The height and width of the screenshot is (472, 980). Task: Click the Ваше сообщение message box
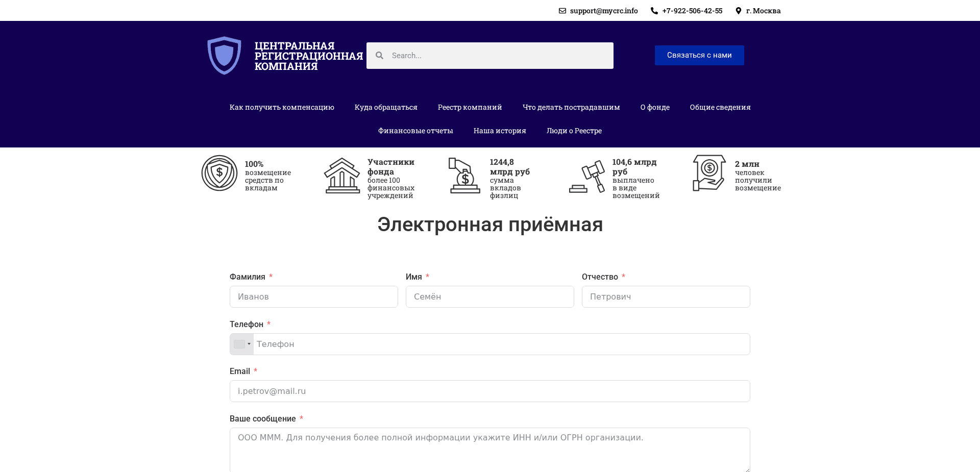click(489, 449)
